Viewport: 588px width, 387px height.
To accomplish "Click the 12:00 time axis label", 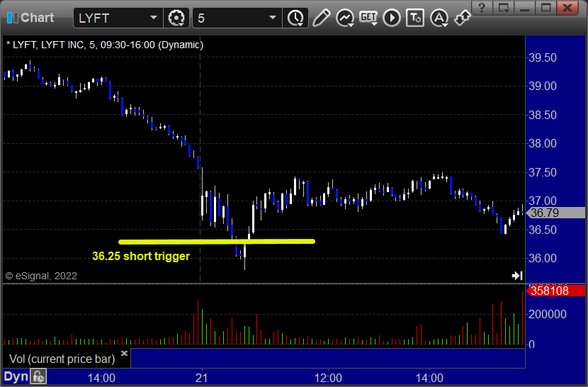I will 328,378.
